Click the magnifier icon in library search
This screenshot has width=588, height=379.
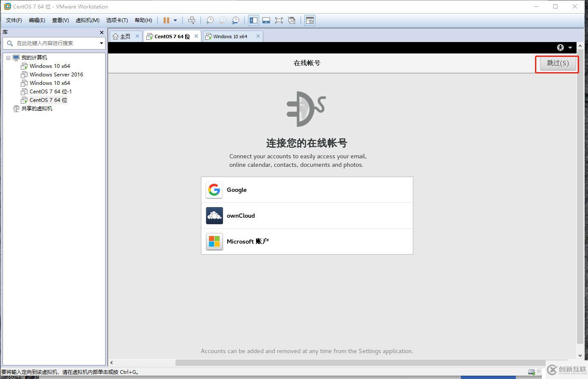10,43
